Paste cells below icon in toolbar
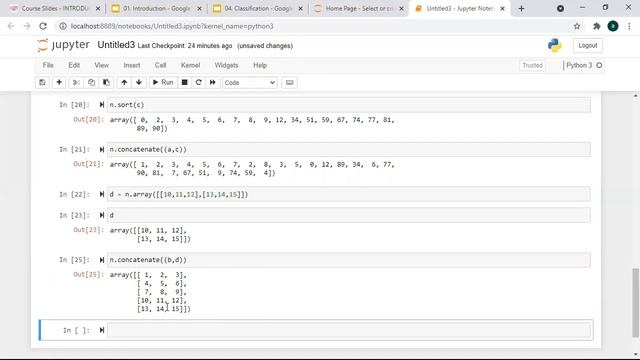Screen dimensions: 640x360 pos(106,82)
